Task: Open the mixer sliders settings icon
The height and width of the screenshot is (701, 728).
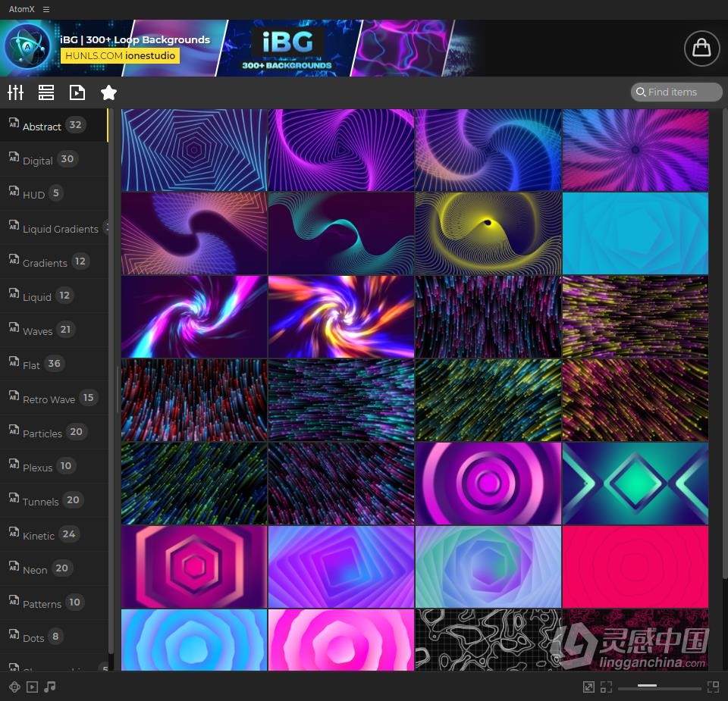Action: pos(15,92)
